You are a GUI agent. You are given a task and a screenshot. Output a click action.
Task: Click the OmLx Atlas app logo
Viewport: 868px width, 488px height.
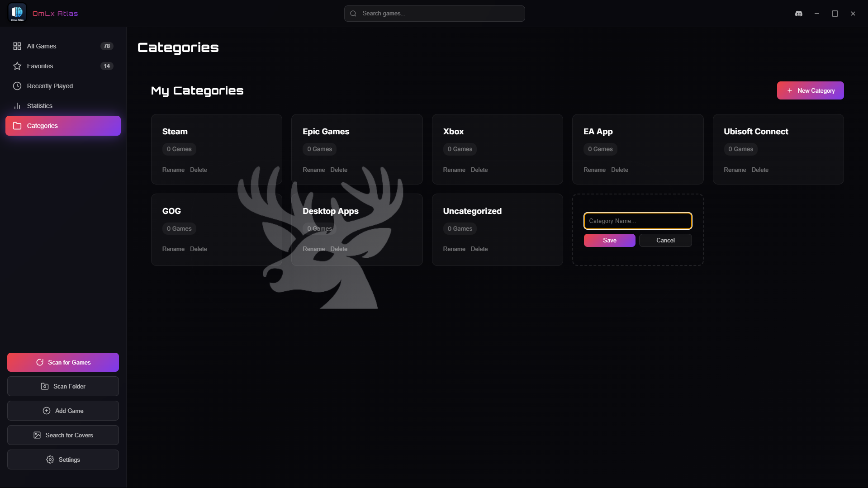(x=17, y=13)
